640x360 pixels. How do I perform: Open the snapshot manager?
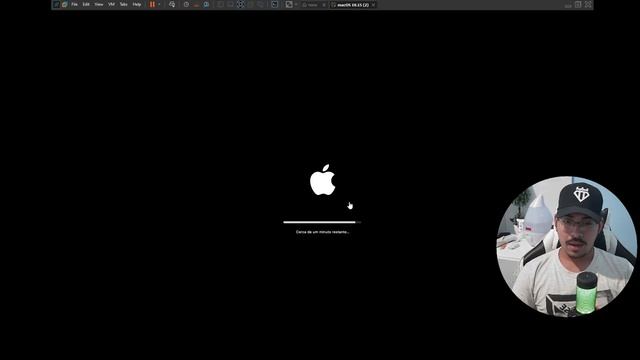click(207, 4)
